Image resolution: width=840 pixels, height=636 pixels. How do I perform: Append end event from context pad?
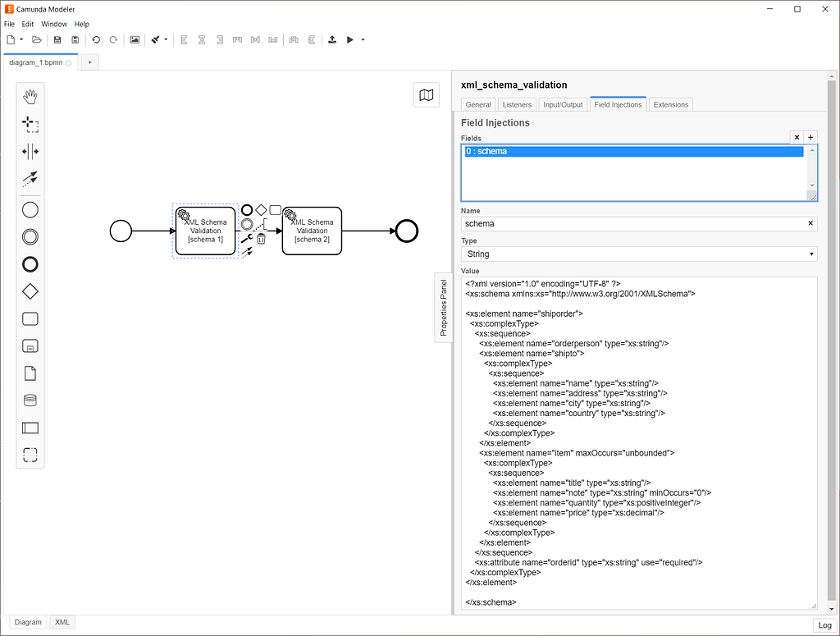click(247, 210)
